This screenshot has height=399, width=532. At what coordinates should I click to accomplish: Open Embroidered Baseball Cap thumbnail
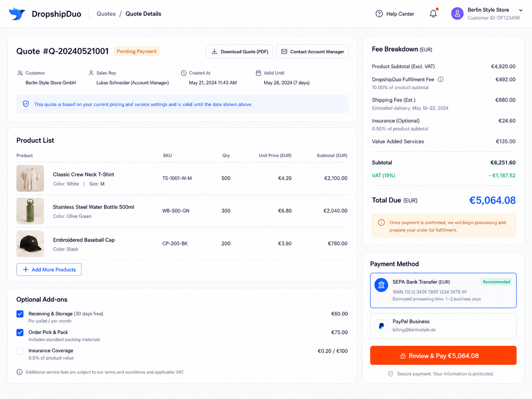(30, 244)
